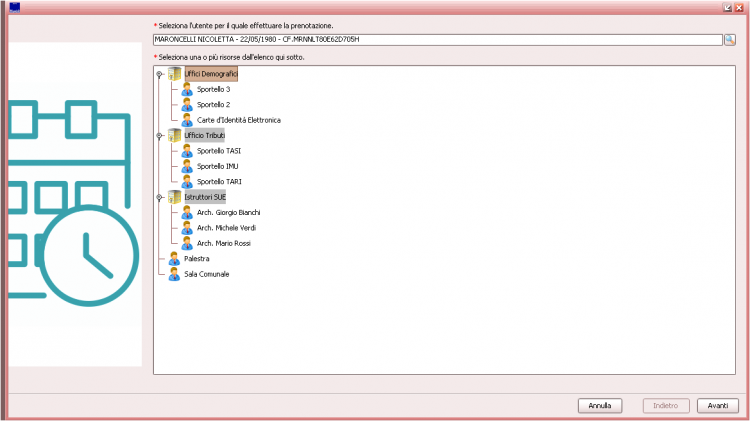750x421 pixels.
Task: Click the calendar and clock illustration
Action: point(75,204)
